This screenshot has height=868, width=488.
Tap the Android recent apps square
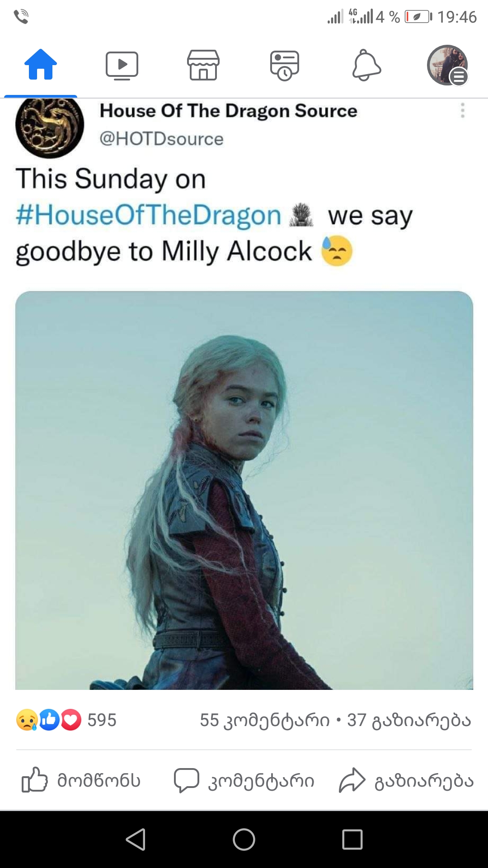[352, 840]
